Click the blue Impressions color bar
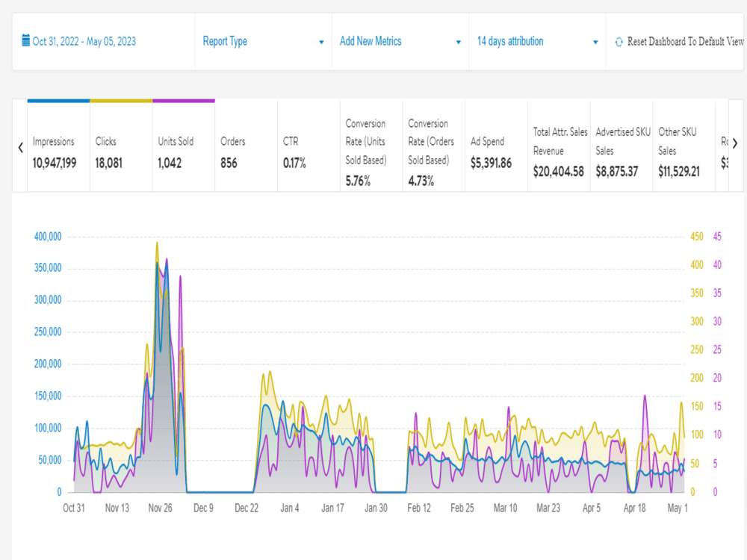 tap(58, 101)
